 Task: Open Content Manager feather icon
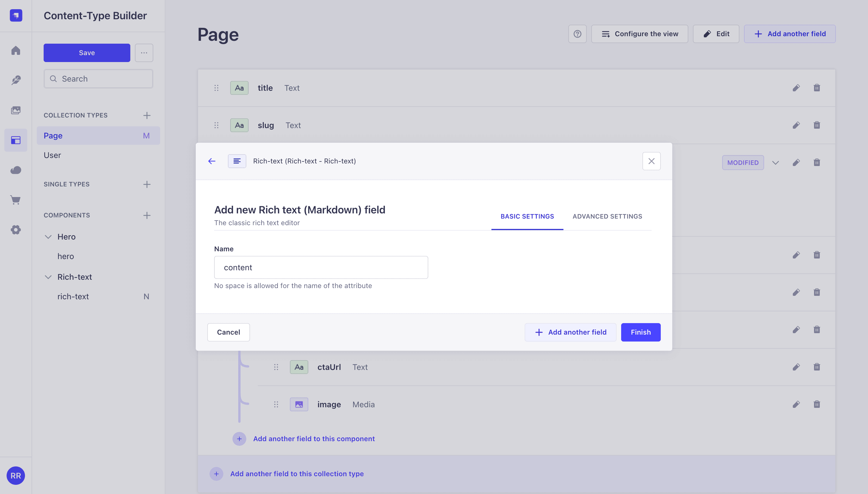coord(15,80)
